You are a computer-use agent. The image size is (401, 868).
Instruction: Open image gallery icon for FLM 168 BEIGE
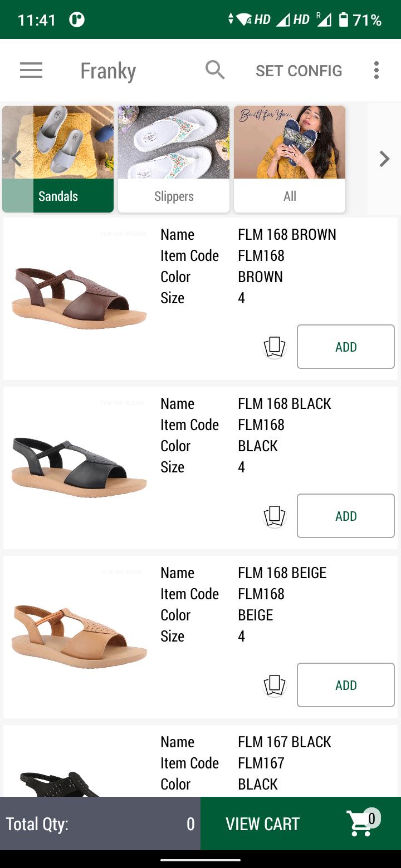(x=274, y=685)
